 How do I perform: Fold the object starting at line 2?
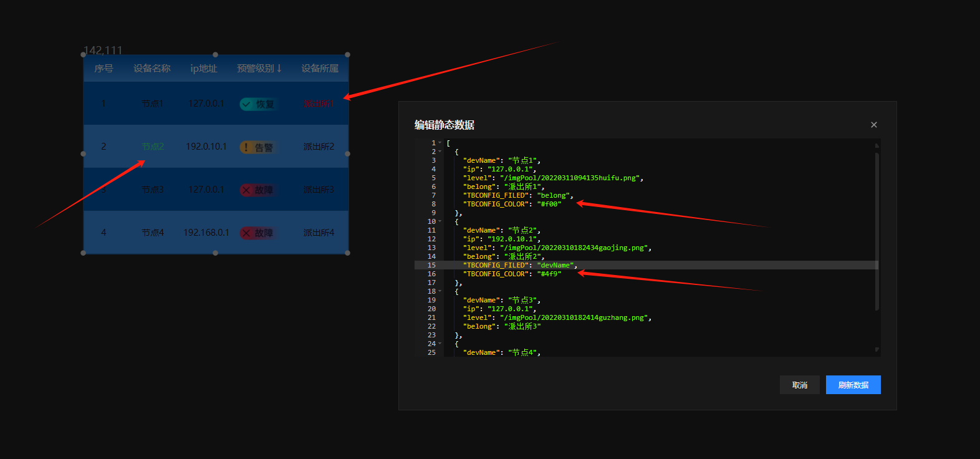pos(440,152)
